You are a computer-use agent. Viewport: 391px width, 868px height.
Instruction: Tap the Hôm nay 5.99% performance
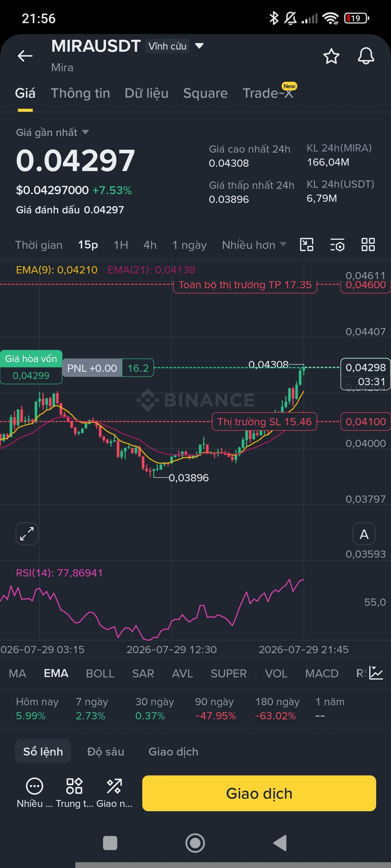[37, 709]
